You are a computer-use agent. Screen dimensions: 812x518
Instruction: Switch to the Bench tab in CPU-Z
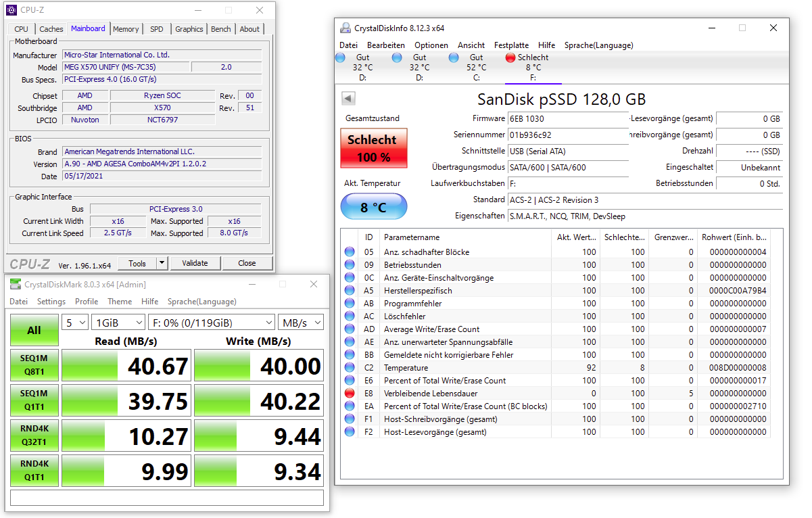[221, 29]
